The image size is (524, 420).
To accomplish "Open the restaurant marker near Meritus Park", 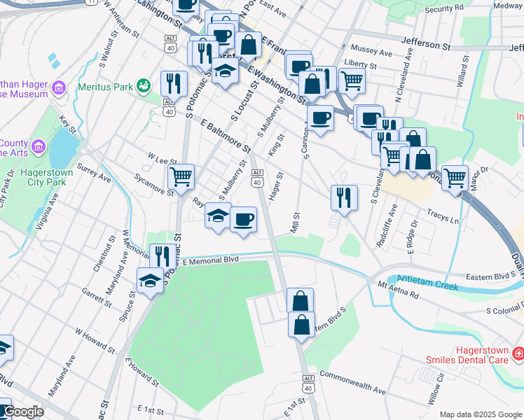I will tap(174, 84).
